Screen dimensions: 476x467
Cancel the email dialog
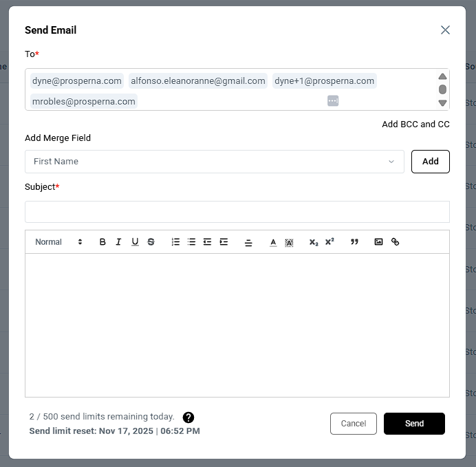(354, 424)
